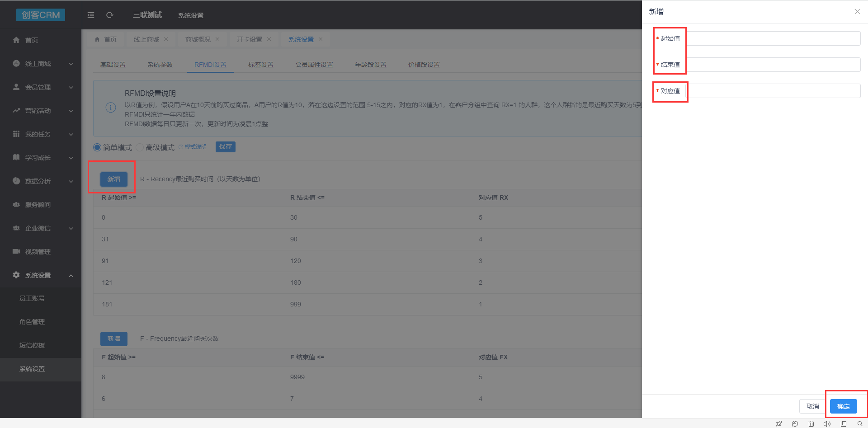Click 新增 beside F - Frequency最近购买次数

coord(114,339)
